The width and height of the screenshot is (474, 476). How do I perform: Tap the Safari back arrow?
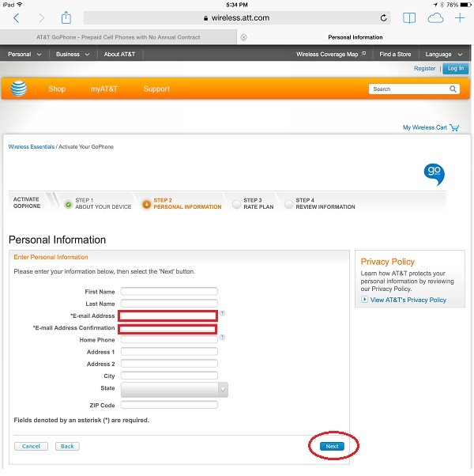(x=17, y=18)
